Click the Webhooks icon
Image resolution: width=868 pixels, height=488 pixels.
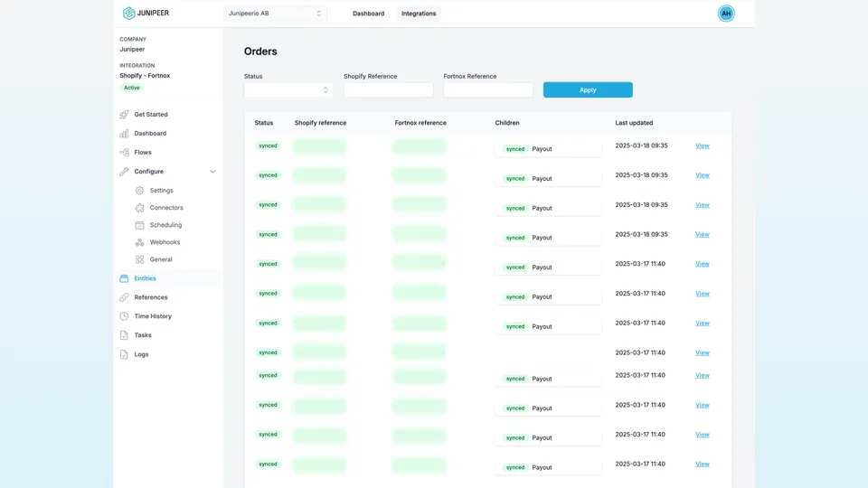coord(139,242)
